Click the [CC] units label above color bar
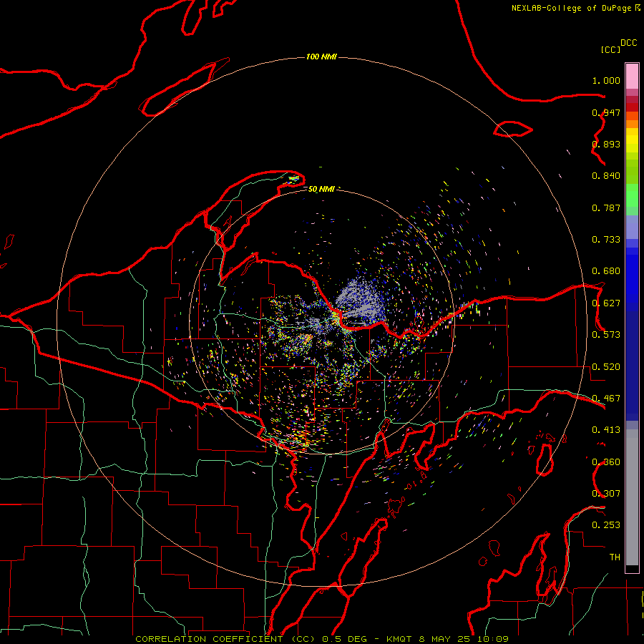Screen dimensions: 644x644 point(611,49)
